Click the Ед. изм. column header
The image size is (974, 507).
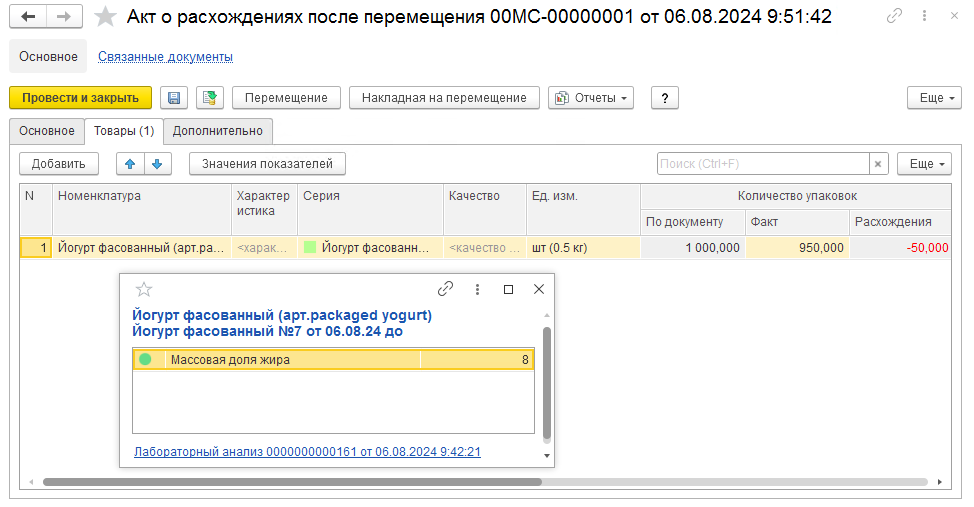point(583,209)
